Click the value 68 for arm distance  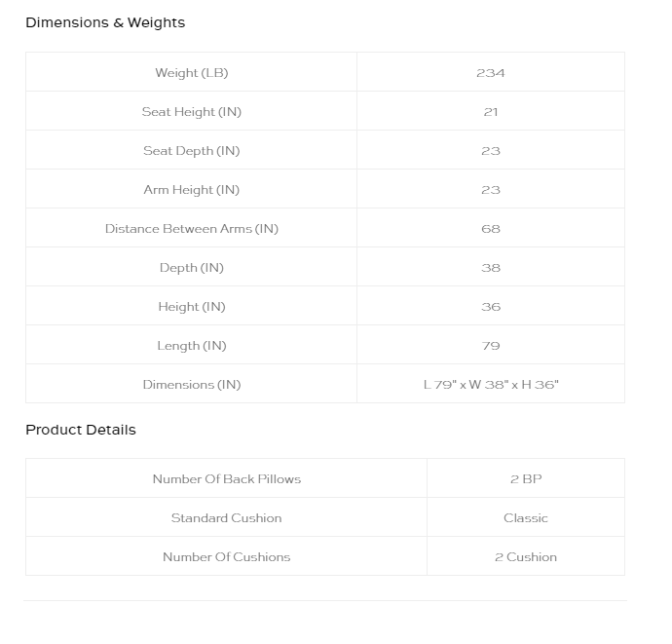point(491,229)
